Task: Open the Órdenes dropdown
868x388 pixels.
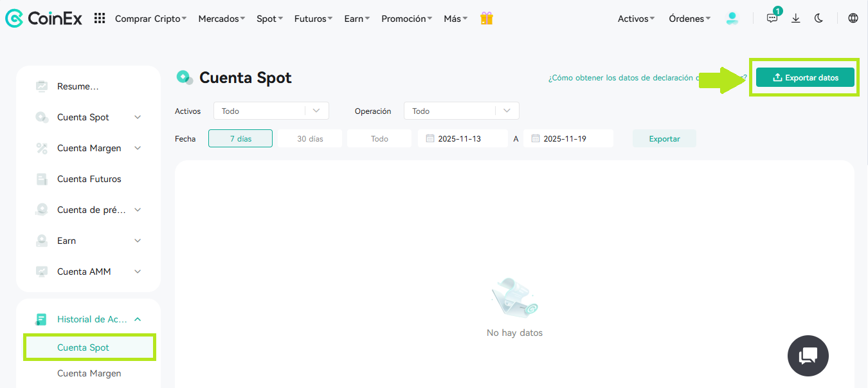Action: click(690, 19)
